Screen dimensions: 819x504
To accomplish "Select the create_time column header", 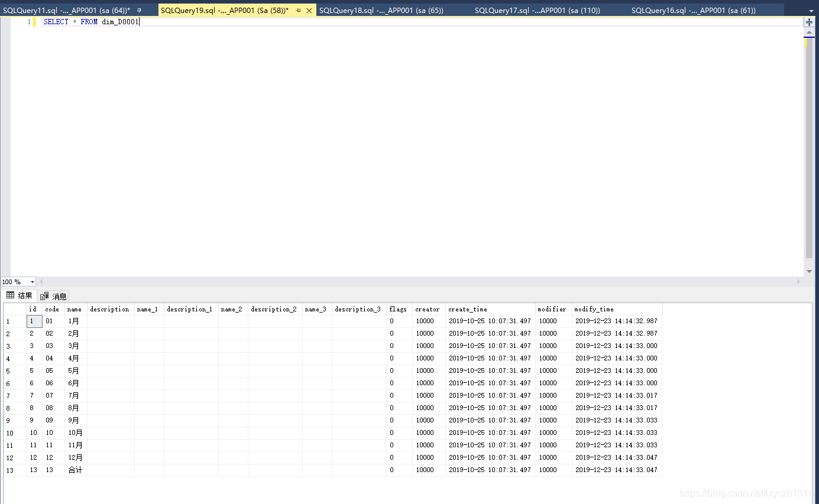I will click(490, 309).
